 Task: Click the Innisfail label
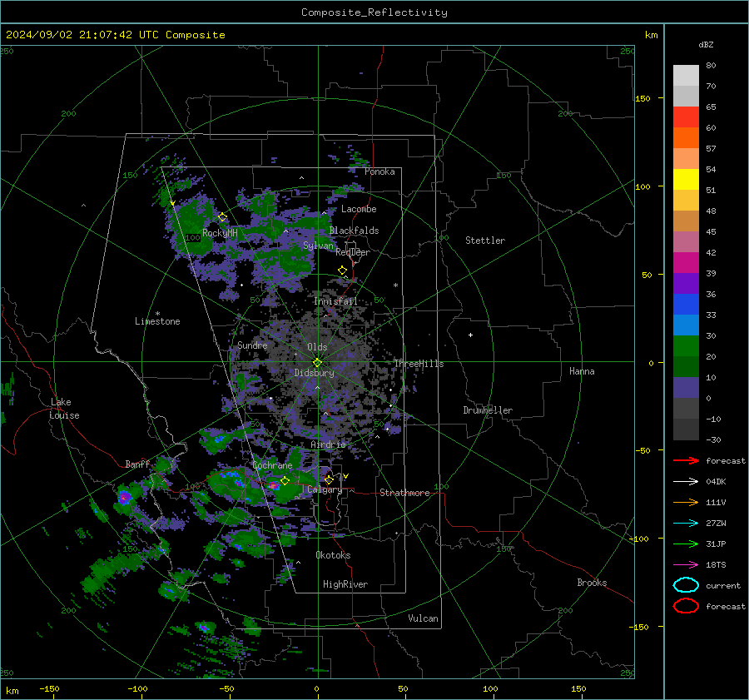pos(335,301)
